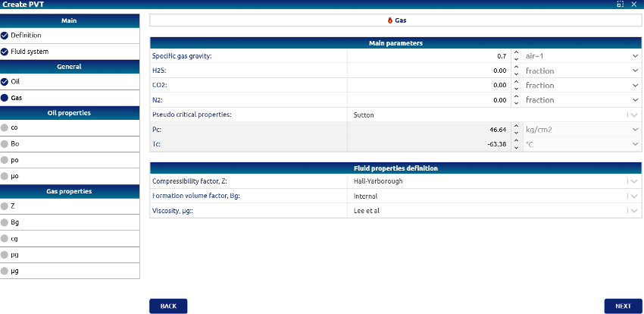Click the flame Gas icon in header
The image size is (644, 314).
390,20
